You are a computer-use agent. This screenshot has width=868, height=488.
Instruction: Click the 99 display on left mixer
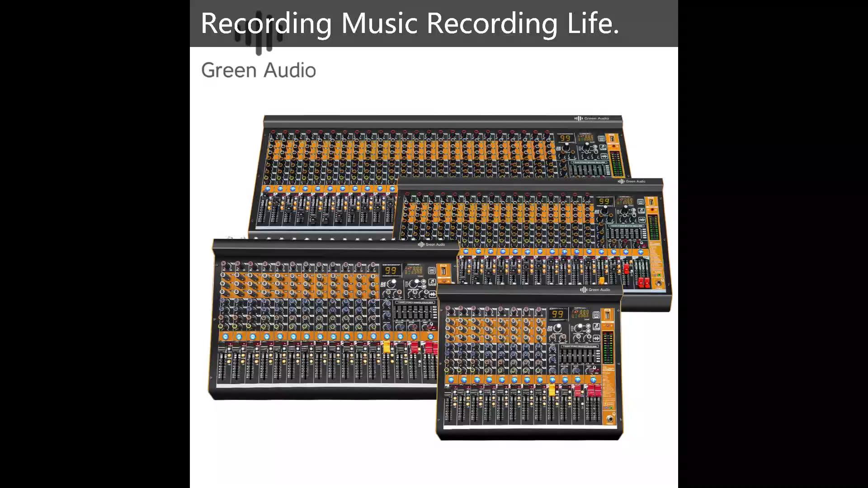coord(391,271)
